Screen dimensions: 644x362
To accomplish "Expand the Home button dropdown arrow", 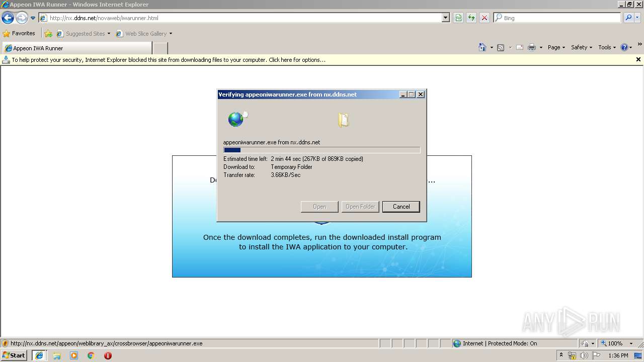I will point(492,47).
